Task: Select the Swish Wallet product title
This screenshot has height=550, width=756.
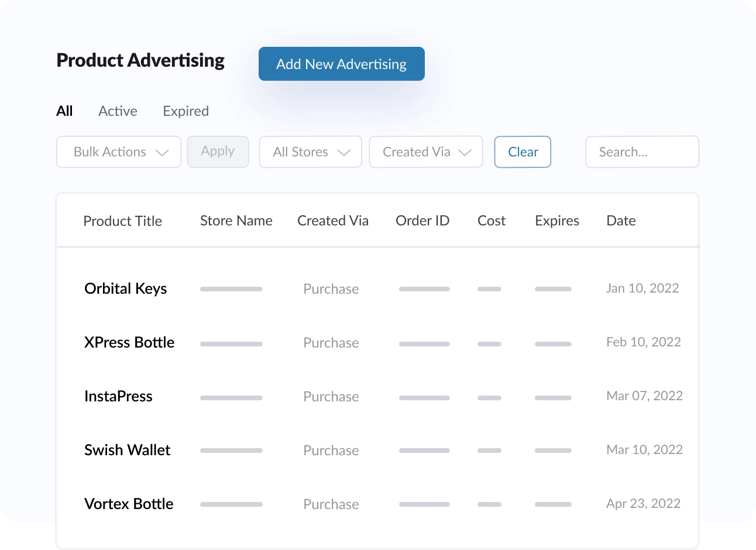Action: [x=127, y=450]
